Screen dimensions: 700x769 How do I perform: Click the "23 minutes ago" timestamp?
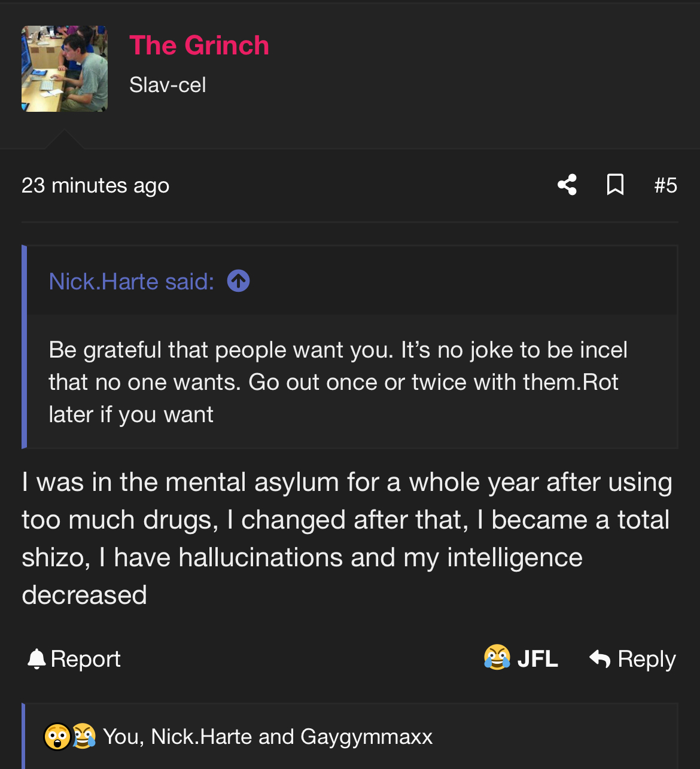[96, 185]
